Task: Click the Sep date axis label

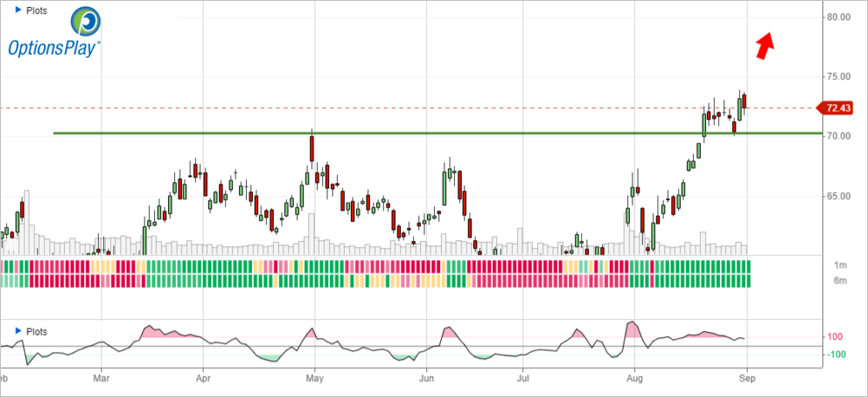Action: point(748,381)
